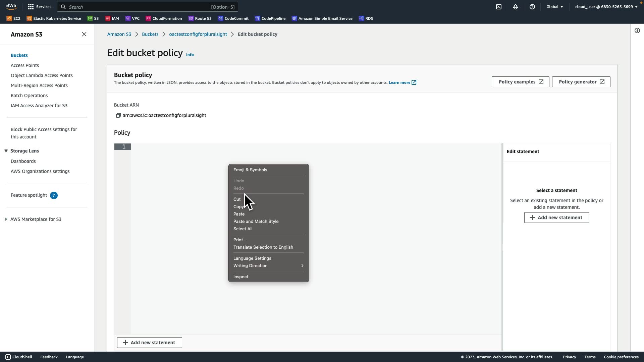Open the CloudFormation bookmark shortcut

164,18
